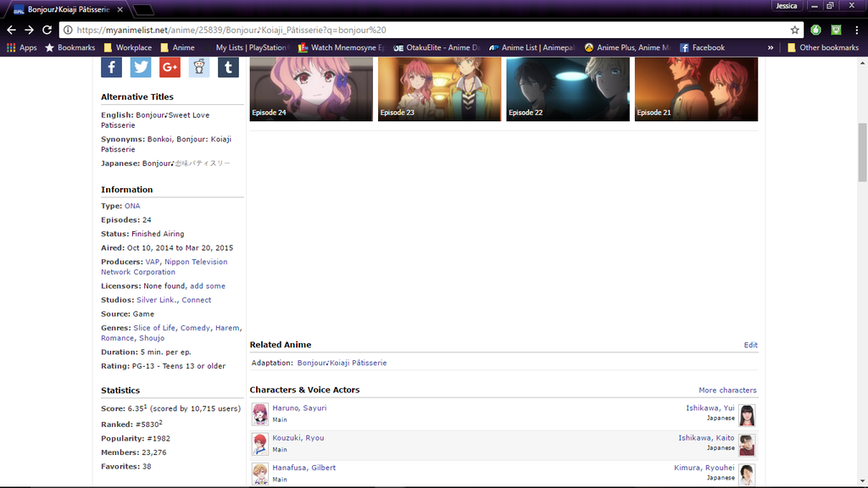Open Ishikawa Kaito voice actor photo

pos(747,445)
